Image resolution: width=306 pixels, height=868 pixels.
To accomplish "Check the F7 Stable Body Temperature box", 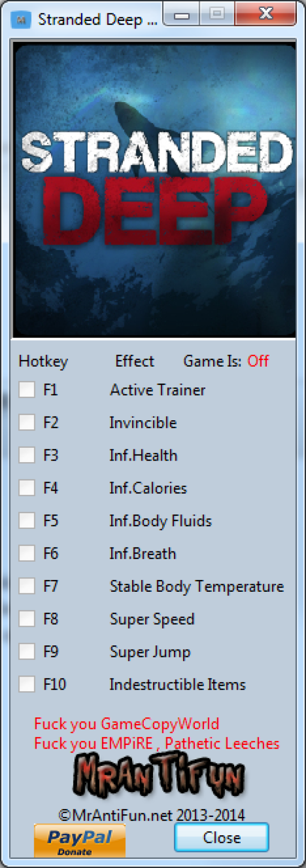I will [x=27, y=586].
